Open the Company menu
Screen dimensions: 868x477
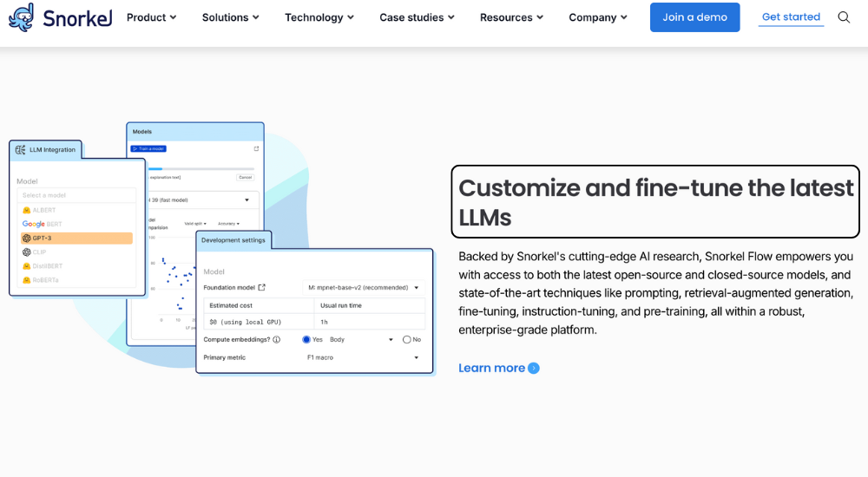(598, 17)
